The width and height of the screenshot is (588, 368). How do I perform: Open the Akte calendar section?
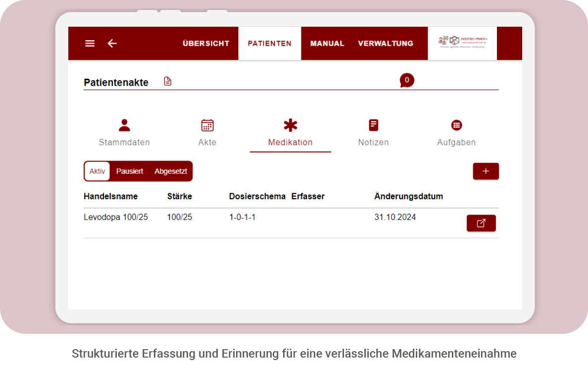207,132
